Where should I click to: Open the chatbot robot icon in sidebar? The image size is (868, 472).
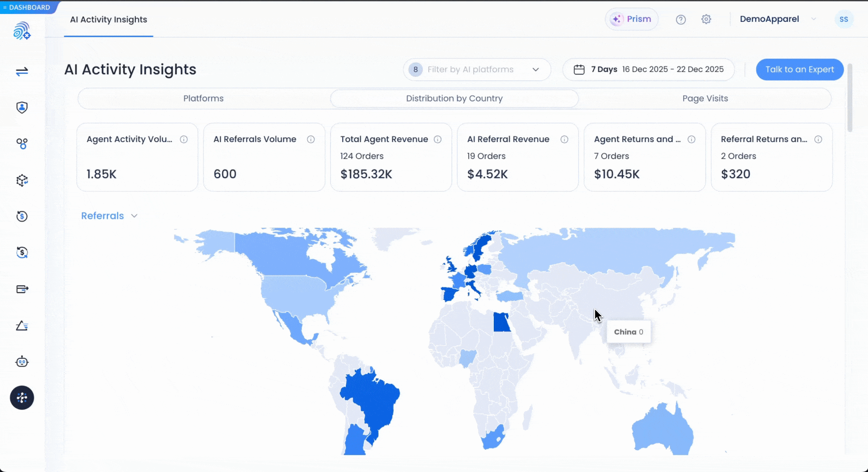click(22, 361)
